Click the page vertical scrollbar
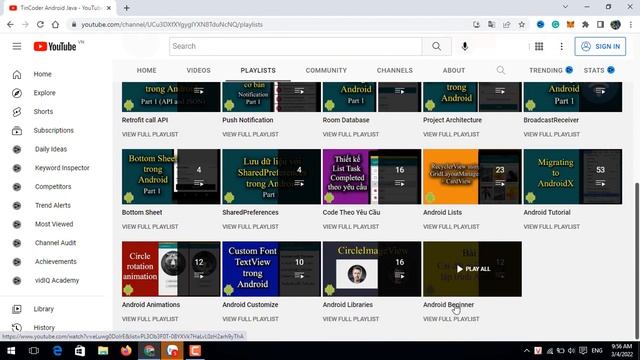This screenshot has height=360, width=640. [637, 261]
